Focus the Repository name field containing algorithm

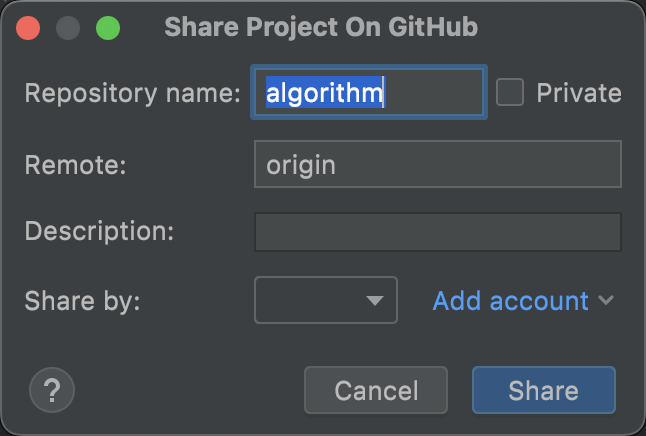[x=368, y=93]
